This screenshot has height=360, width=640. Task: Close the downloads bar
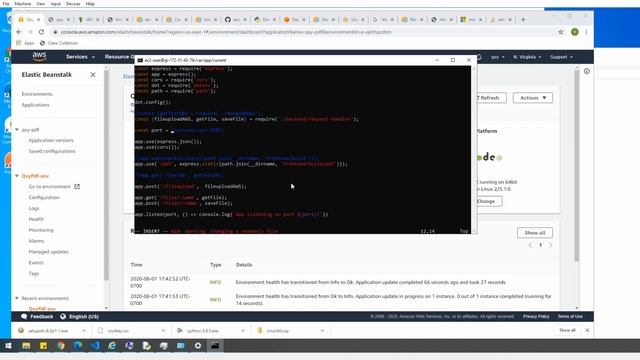tap(587, 330)
